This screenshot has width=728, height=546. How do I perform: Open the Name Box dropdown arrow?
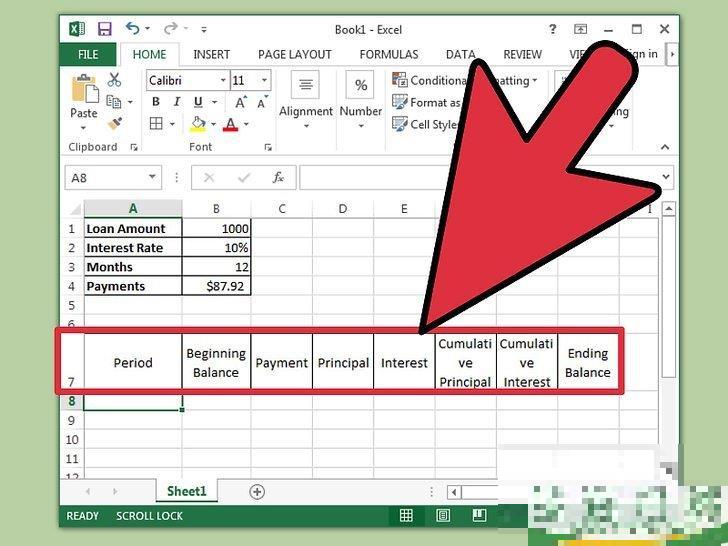[x=152, y=178]
